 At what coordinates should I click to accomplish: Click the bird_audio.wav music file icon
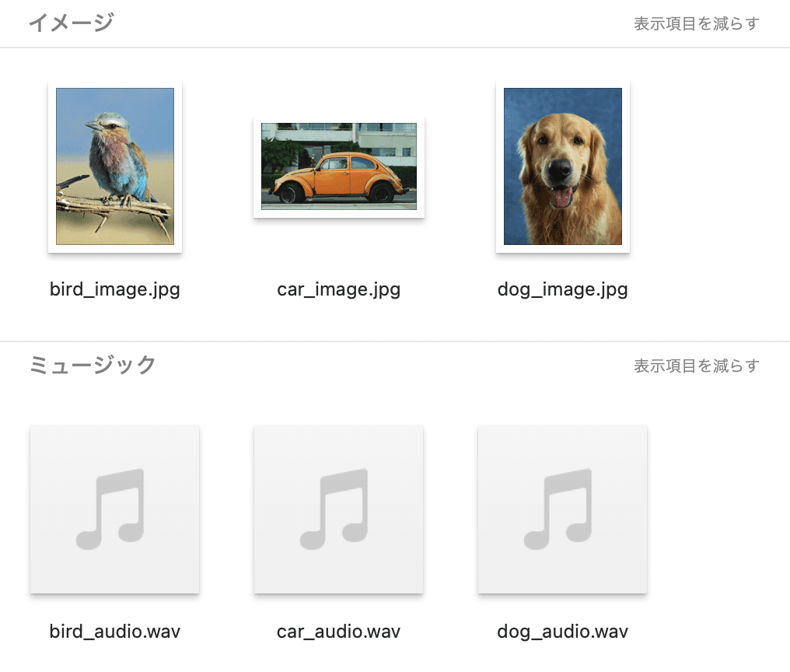(115, 509)
